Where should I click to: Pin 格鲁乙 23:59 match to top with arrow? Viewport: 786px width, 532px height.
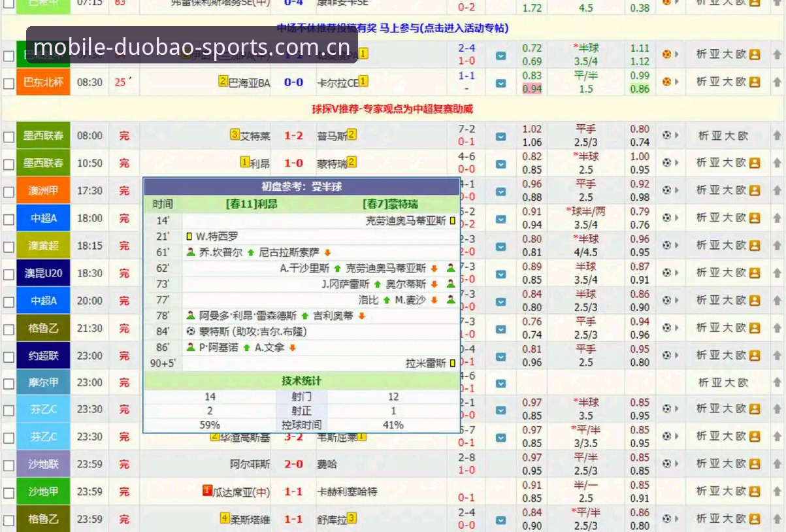click(x=777, y=519)
